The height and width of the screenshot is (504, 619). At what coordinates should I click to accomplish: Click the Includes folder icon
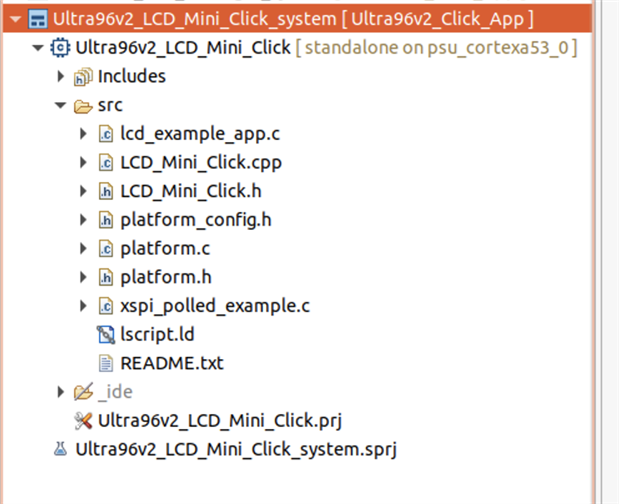tap(83, 76)
